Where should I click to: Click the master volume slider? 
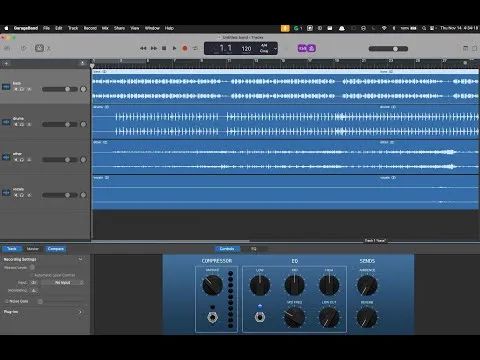point(388,49)
